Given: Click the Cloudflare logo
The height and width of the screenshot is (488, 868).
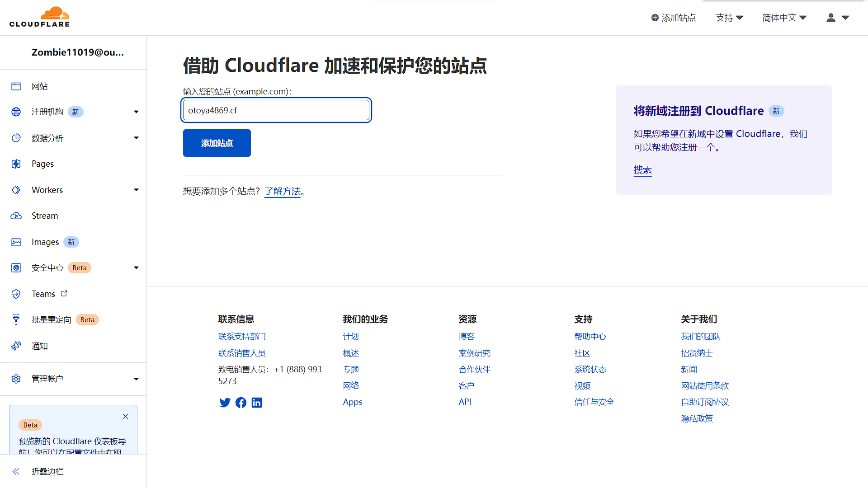Looking at the screenshot, I should click(39, 17).
